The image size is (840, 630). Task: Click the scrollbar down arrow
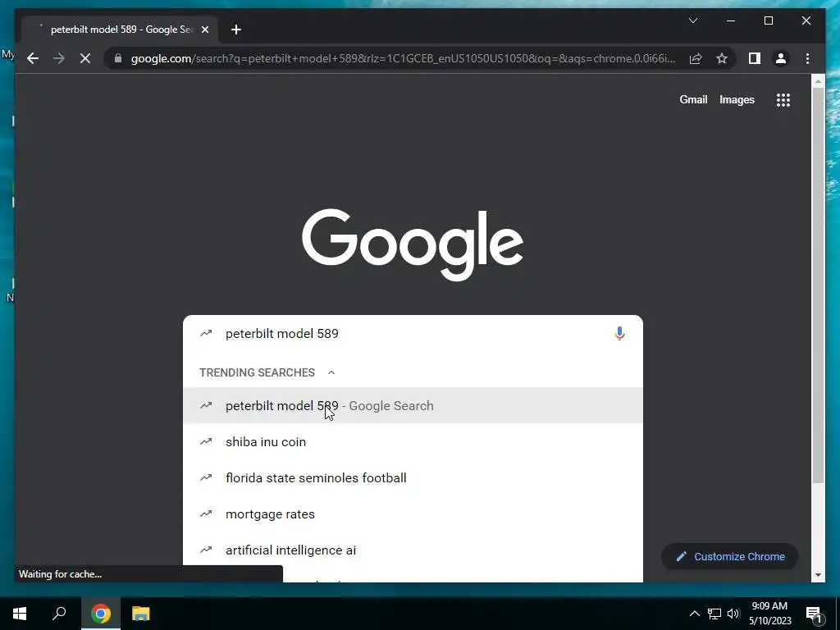coord(818,575)
